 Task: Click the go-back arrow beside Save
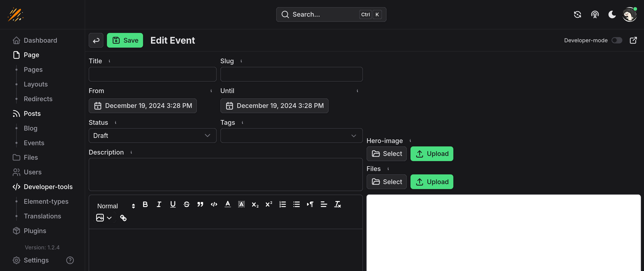click(96, 40)
